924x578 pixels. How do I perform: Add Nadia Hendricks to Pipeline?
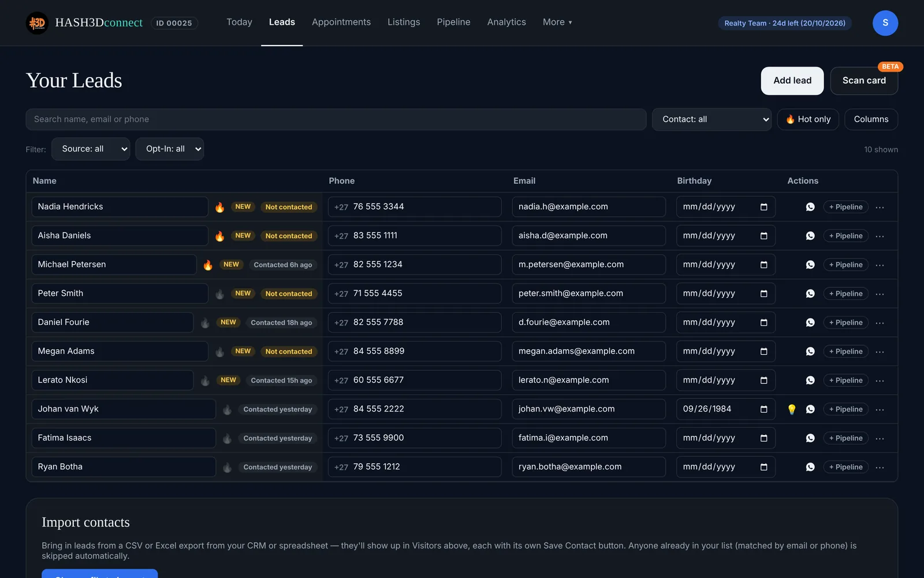(x=845, y=207)
